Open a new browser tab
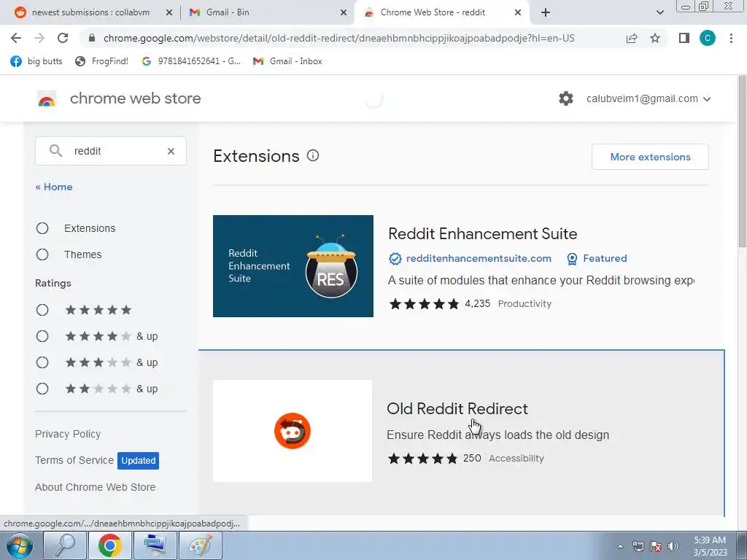 click(546, 12)
